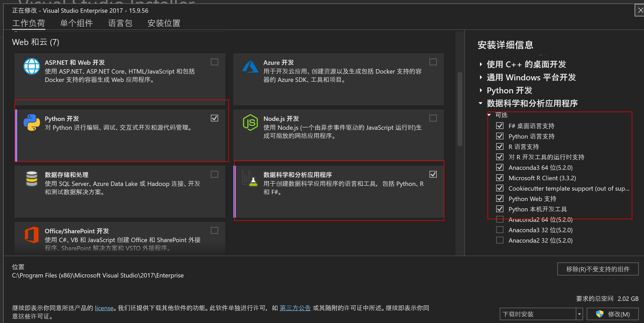Click the 要求的总空间 2.02 GB text
Viewport: 644px width, 323px height.
(x=607, y=299)
